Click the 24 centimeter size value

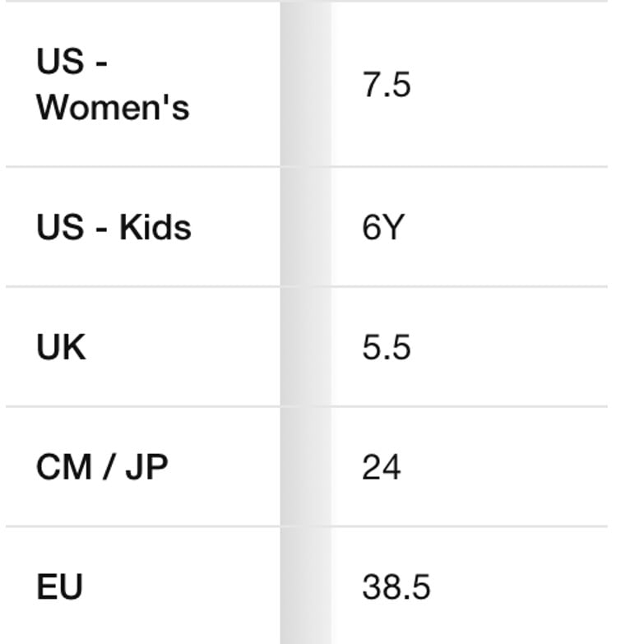382,467
